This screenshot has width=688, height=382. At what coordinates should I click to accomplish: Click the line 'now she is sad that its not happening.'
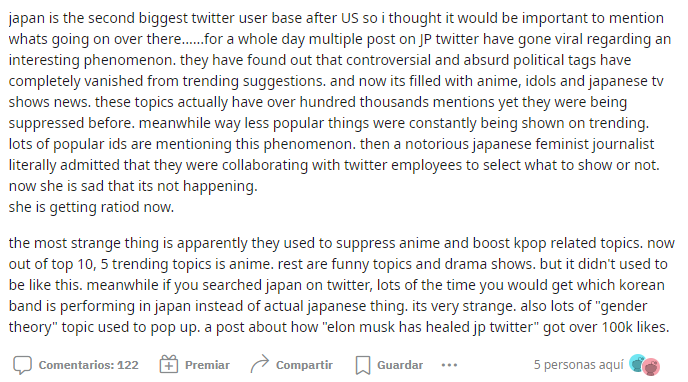133,186
